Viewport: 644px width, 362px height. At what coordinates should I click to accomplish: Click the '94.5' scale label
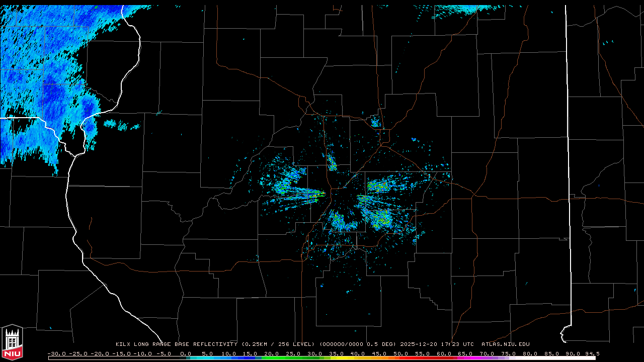(592, 353)
